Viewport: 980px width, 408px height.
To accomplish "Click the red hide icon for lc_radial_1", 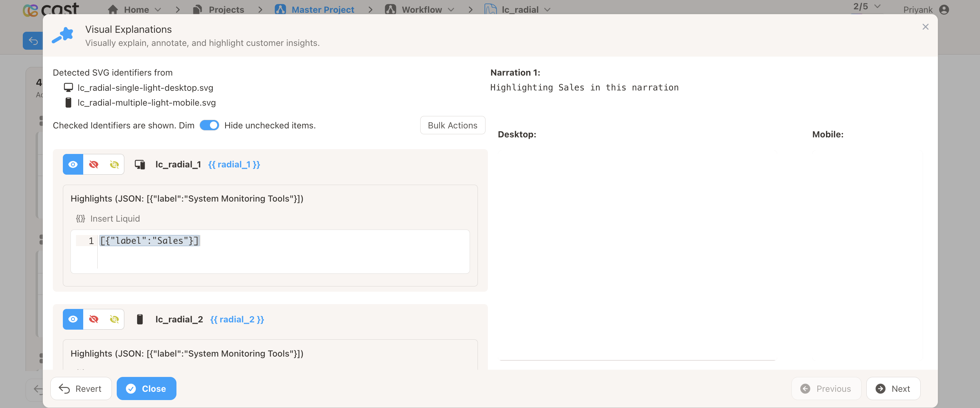I will 94,164.
